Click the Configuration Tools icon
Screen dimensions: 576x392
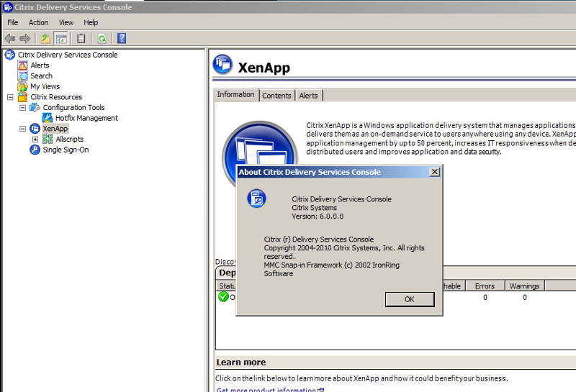tap(35, 108)
